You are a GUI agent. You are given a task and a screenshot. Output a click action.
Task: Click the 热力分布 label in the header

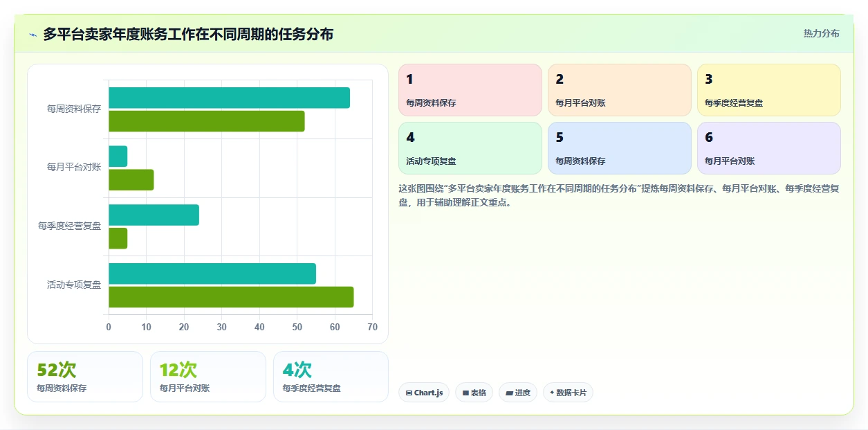click(x=821, y=33)
